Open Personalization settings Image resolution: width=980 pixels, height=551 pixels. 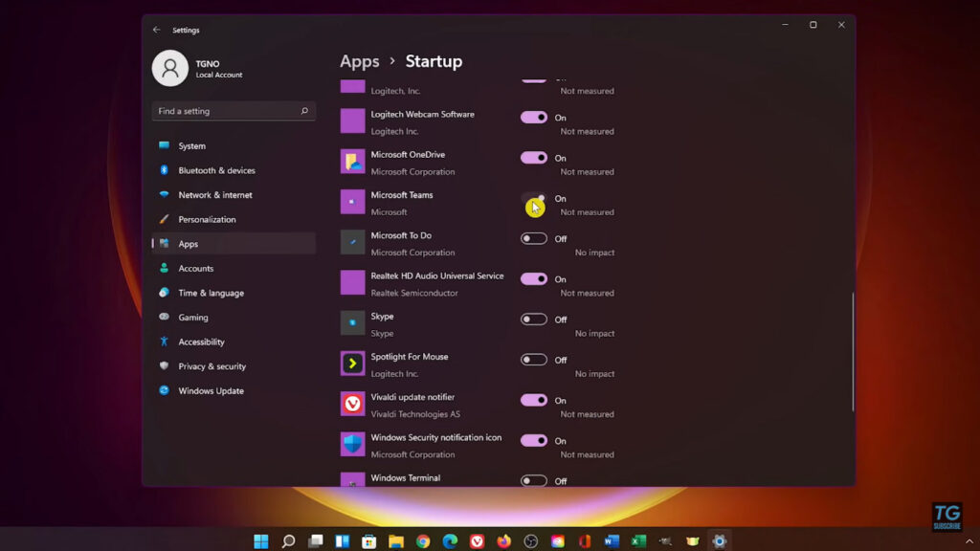click(234, 219)
